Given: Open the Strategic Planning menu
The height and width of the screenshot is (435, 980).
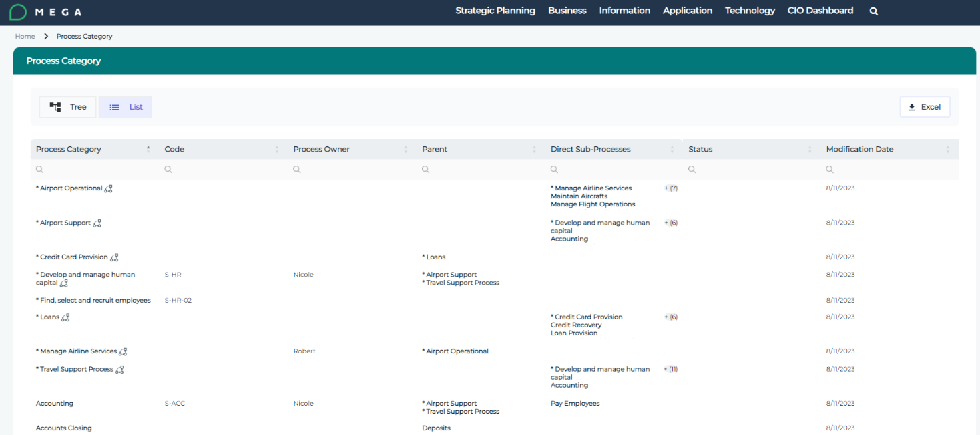Looking at the screenshot, I should 495,11.
